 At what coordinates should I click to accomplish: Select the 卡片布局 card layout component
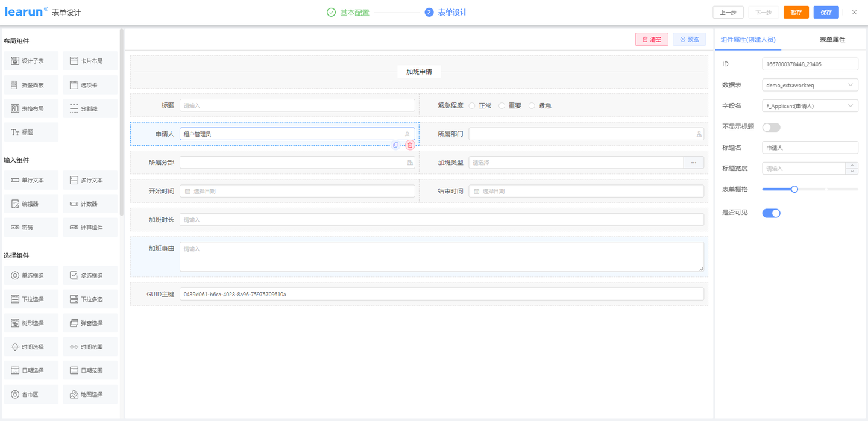[90, 61]
